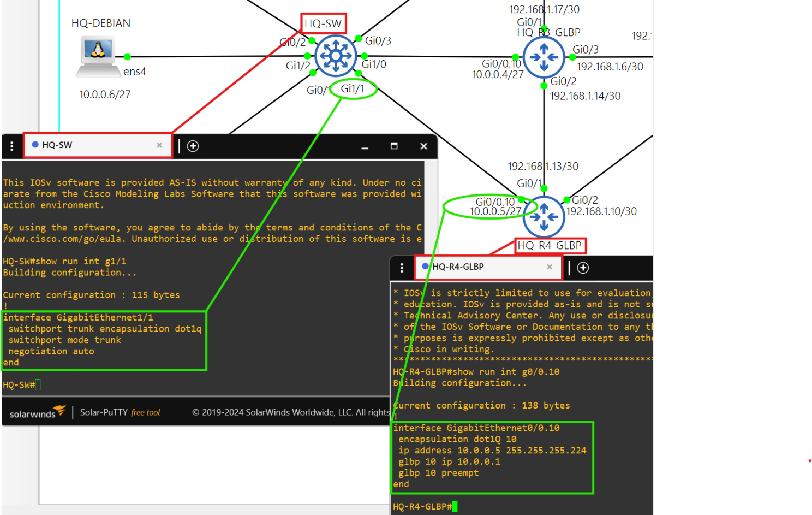Maximize the HQ-SW Solar-PuTTY window
The image size is (812, 515).
click(394, 146)
